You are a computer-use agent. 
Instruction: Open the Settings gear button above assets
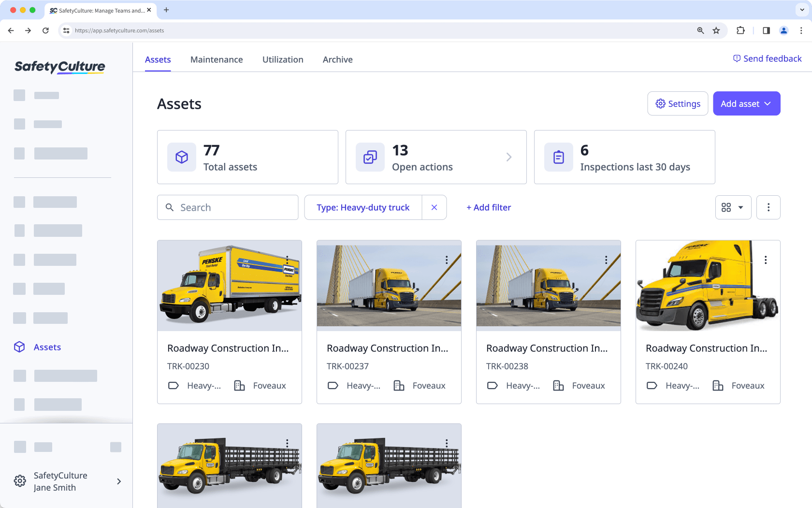click(x=678, y=103)
